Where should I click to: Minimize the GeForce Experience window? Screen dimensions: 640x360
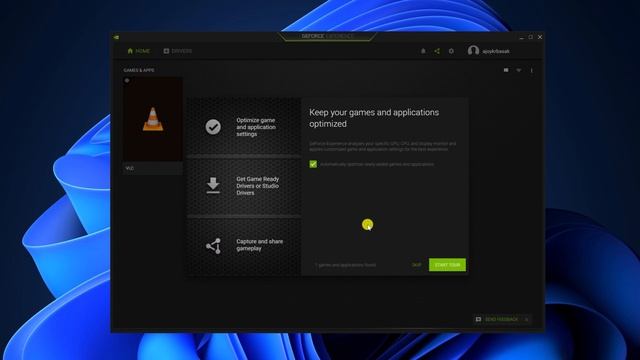[x=521, y=37]
